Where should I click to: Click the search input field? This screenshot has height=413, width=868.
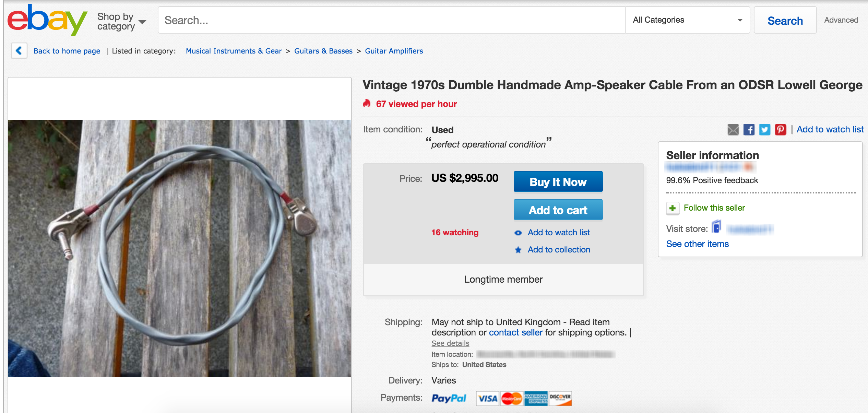click(x=391, y=20)
